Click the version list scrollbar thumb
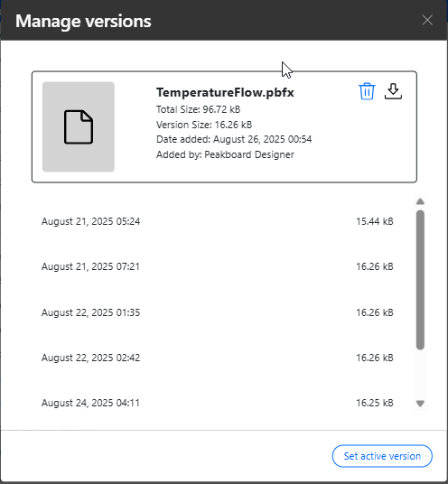 pos(420,280)
